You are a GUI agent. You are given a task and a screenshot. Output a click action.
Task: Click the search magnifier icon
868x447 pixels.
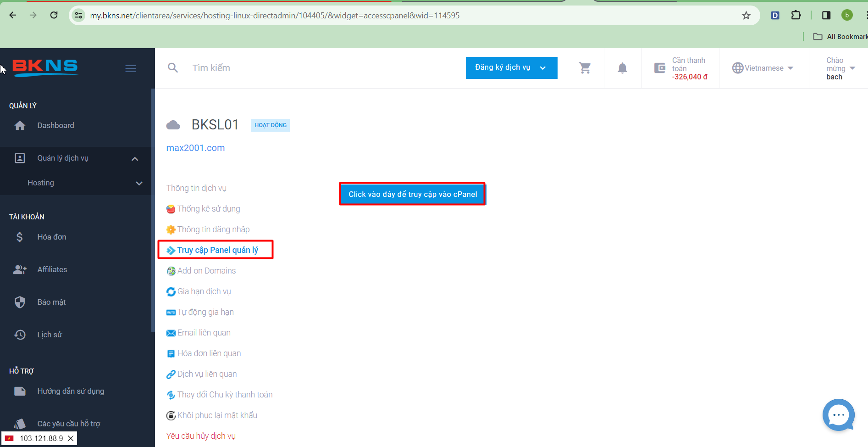(x=173, y=68)
